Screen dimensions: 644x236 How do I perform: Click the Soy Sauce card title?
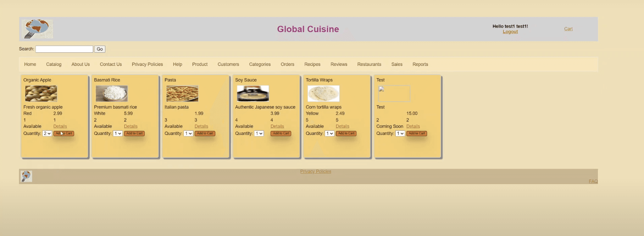coord(246,80)
